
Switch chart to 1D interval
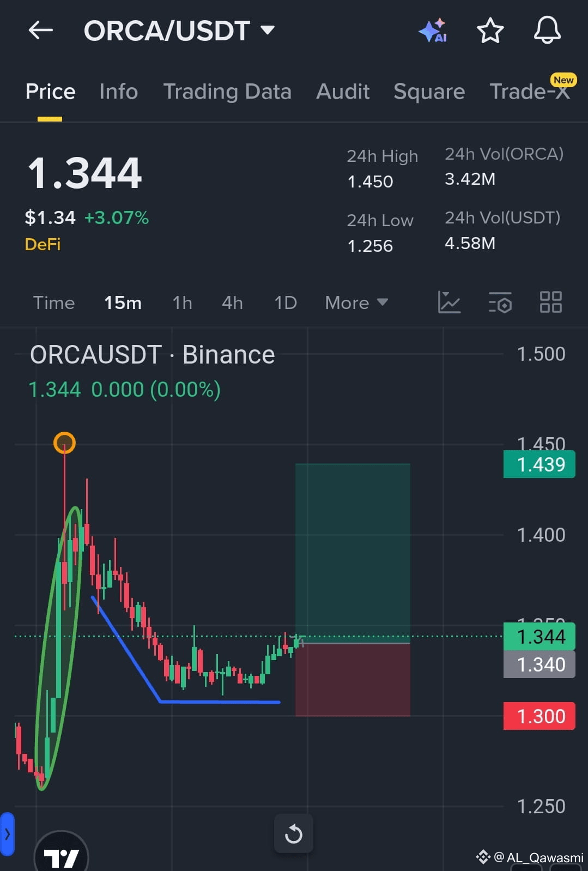click(286, 303)
